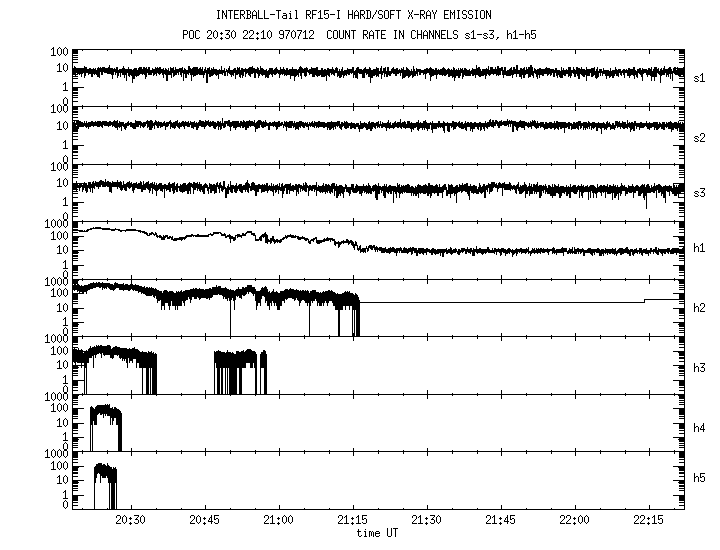This screenshot has width=720, height=550.
Task: Click the "20:45" time axis label
Action: coord(204,520)
